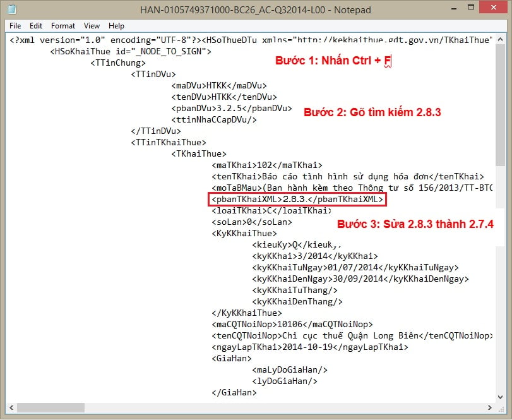Click the closing </TTinDVu> tag line
This screenshot has width=512, height=420.
point(156,131)
